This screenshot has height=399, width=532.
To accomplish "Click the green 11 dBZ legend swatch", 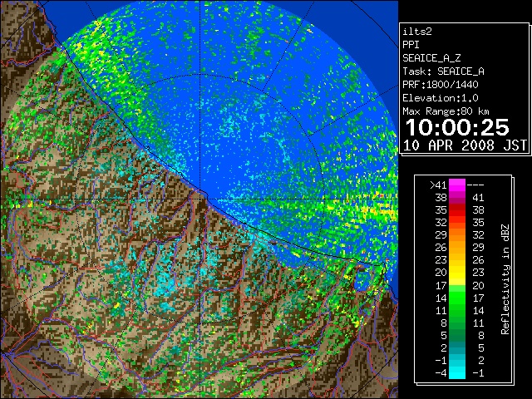I will [457, 310].
